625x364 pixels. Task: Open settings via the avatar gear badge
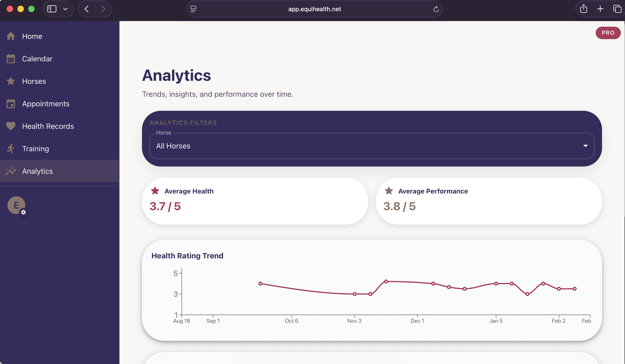23,212
